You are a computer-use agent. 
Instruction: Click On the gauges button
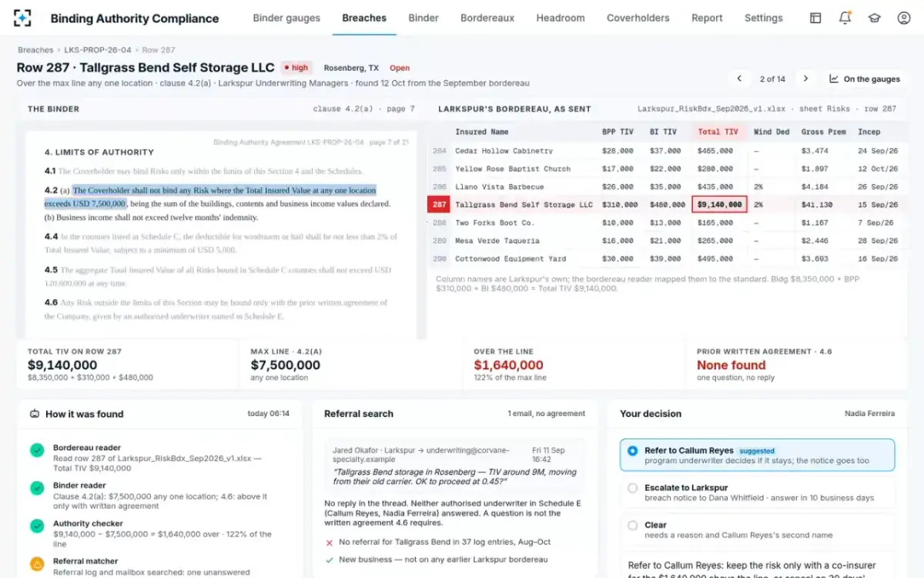point(865,79)
